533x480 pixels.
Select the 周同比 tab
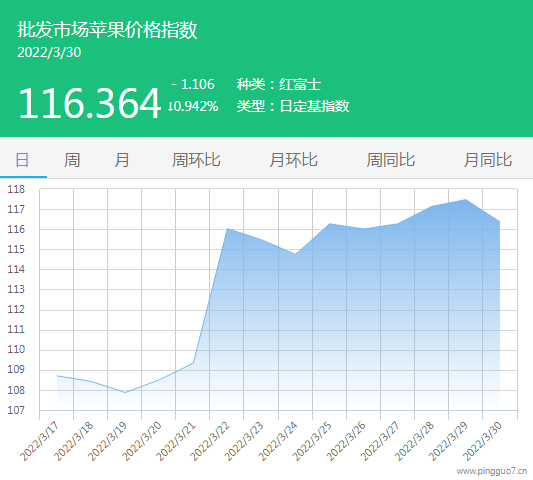click(x=391, y=159)
